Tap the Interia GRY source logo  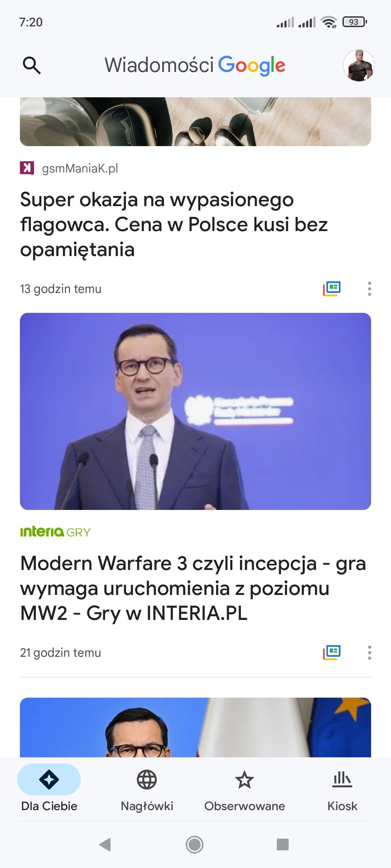tap(55, 532)
